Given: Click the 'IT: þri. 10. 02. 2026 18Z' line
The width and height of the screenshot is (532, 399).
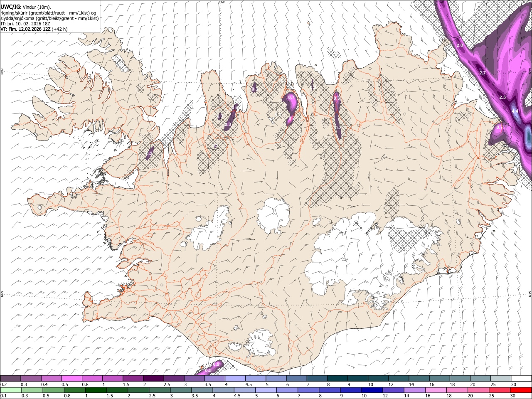Looking at the screenshot, I should (25, 24).
